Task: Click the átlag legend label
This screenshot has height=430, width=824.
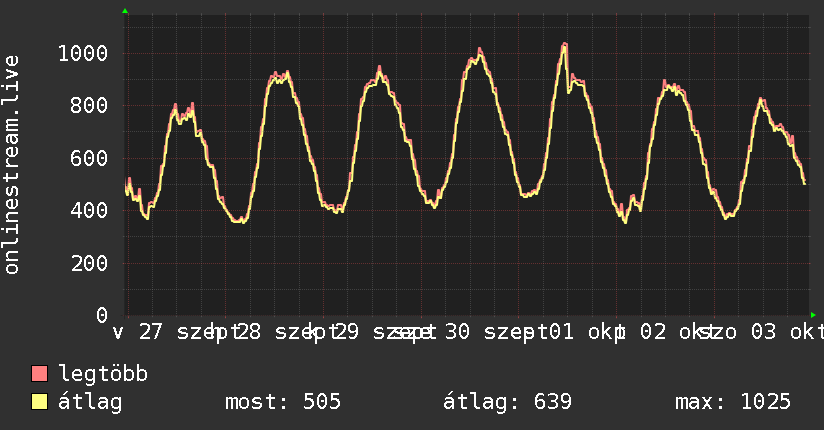Action: 90,402
